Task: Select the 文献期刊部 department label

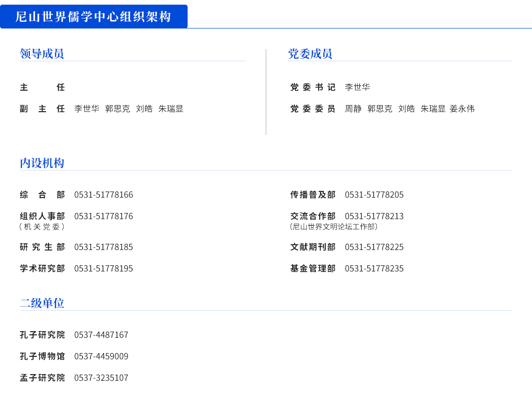Action: 313,247
